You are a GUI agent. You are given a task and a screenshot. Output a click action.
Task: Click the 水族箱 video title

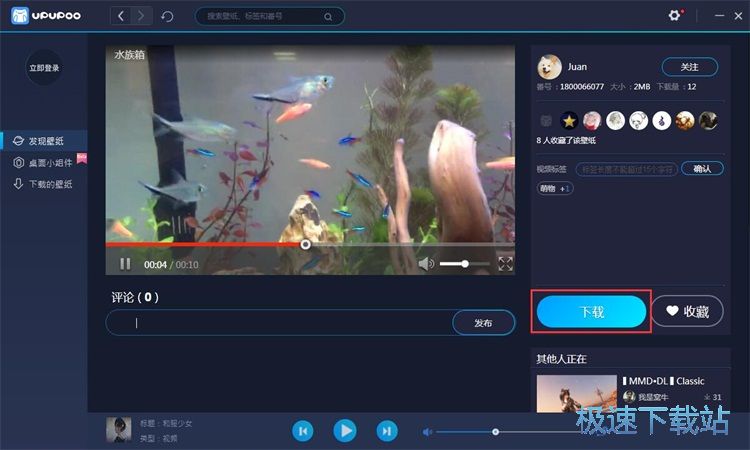pos(129,55)
